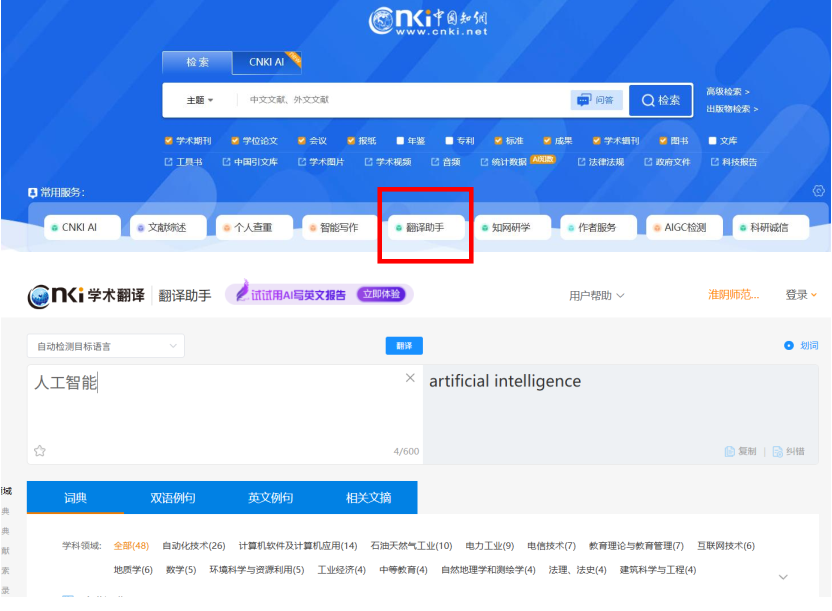Switch to the 双语例句 tab

point(173,498)
